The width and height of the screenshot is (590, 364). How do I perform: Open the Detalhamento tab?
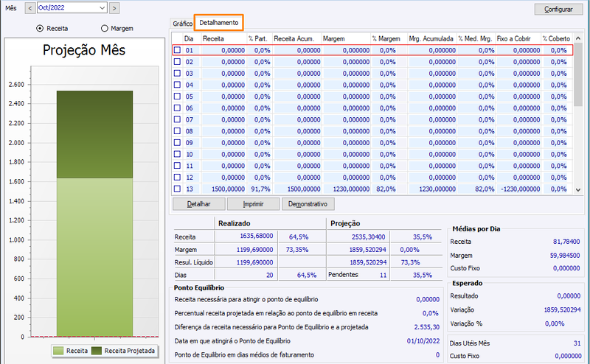[x=218, y=23]
